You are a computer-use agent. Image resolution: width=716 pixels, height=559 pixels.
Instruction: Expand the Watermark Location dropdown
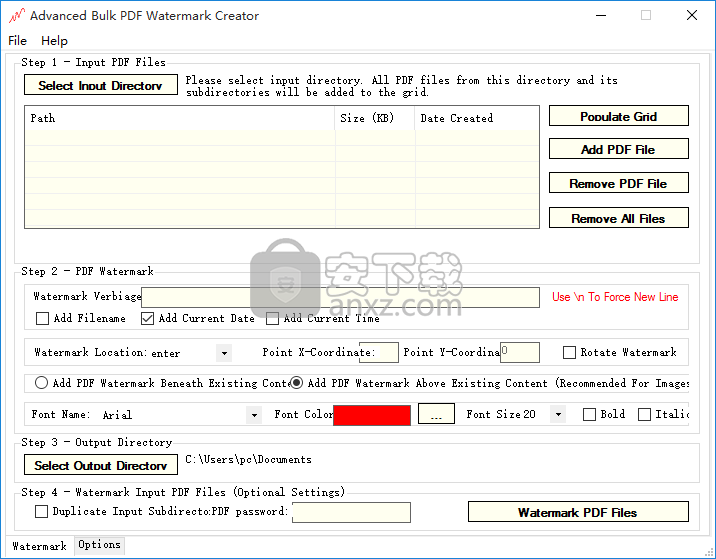224,353
